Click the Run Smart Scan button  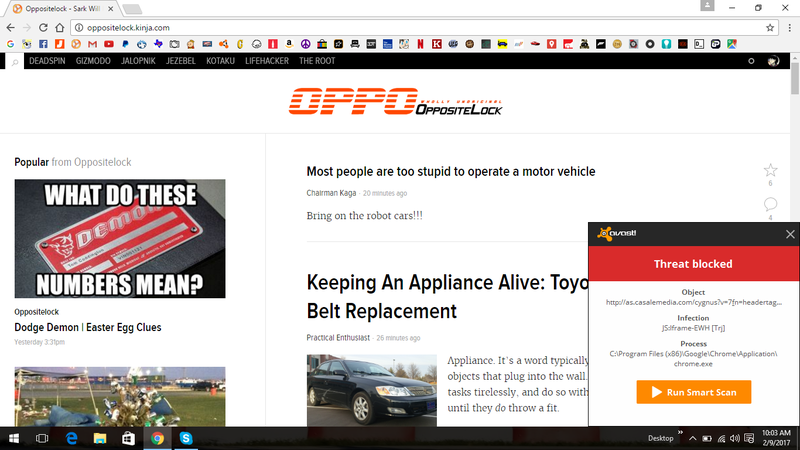coord(693,392)
